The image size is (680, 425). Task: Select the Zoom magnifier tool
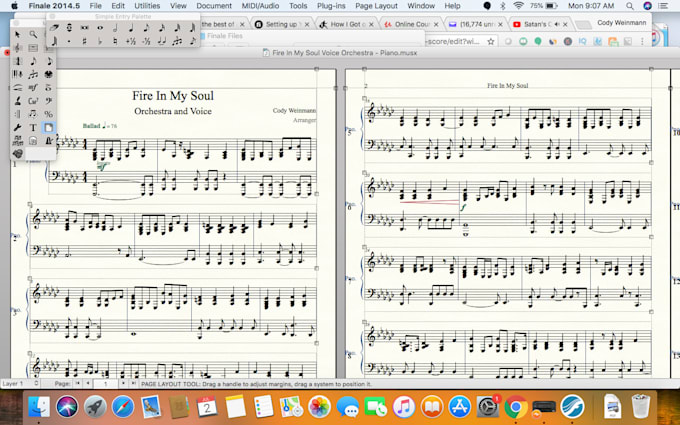33,34
